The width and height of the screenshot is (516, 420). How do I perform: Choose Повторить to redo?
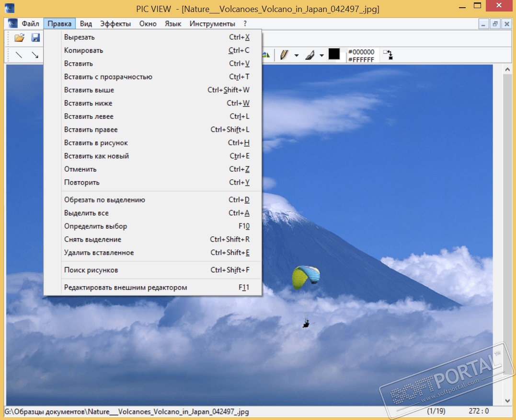pos(153,182)
